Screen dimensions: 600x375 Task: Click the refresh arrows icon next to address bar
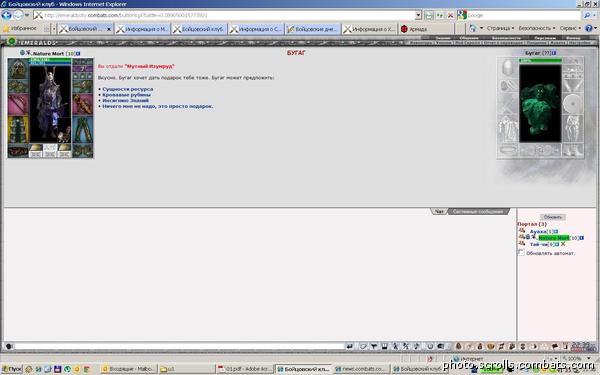pos(440,15)
